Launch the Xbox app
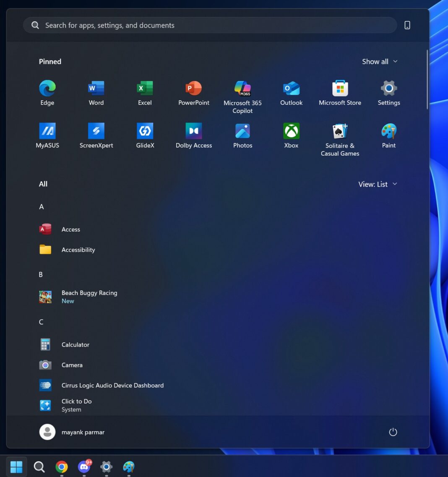This screenshot has height=477, width=448. coord(291,134)
